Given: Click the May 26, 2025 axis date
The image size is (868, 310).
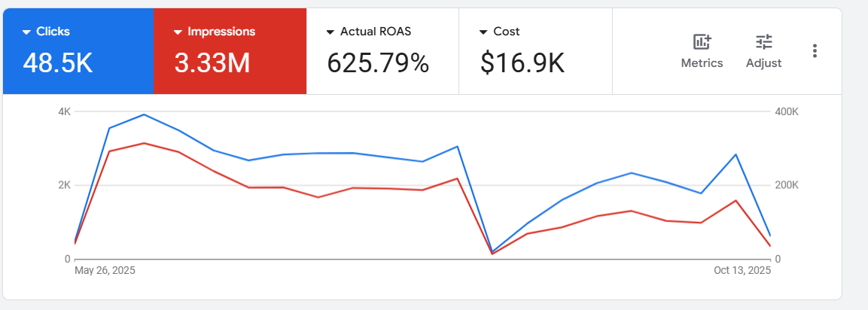Looking at the screenshot, I should (105, 271).
